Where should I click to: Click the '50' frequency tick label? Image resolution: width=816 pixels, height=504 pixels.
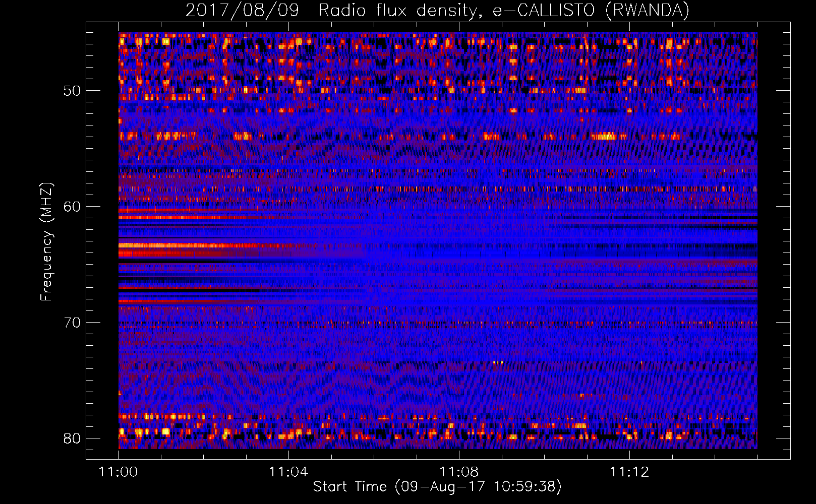(72, 91)
